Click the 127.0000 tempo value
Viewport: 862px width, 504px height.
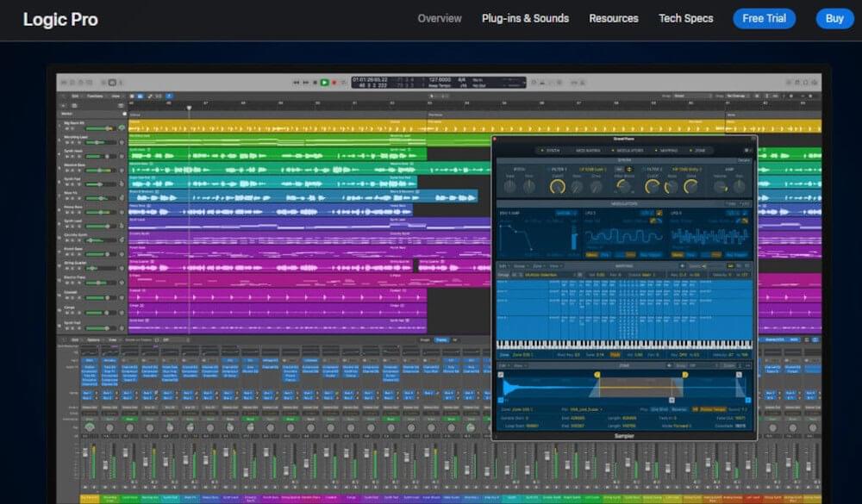pyautogui.click(x=440, y=80)
